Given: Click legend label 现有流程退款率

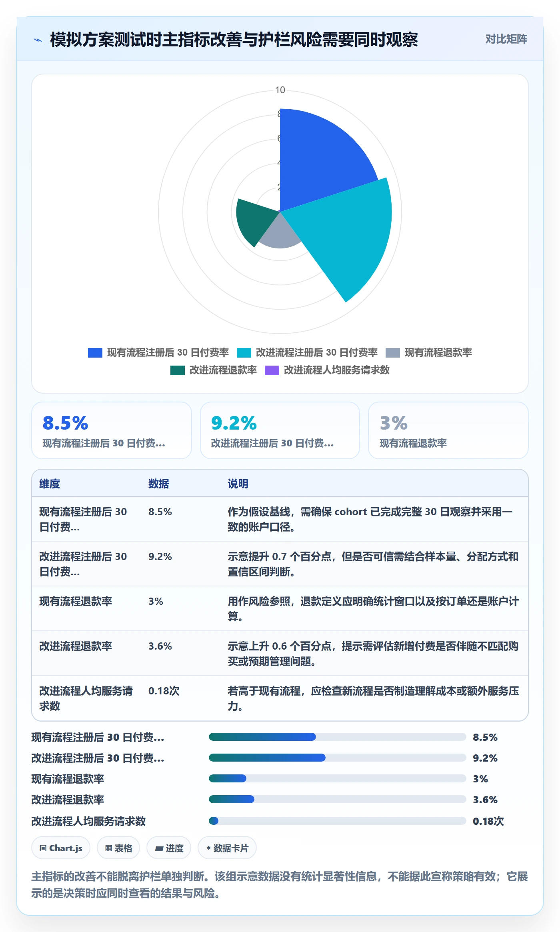Looking at the screenshot, I should click(x=438, y=352).
